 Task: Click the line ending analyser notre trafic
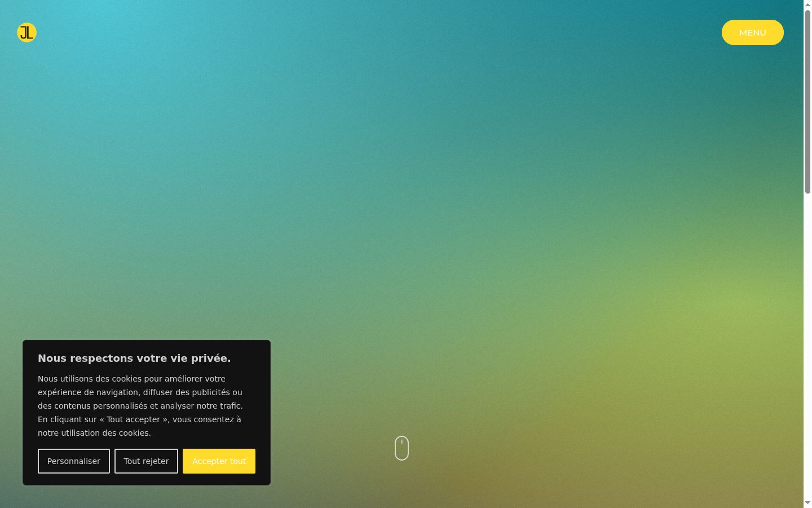[140, 406]
